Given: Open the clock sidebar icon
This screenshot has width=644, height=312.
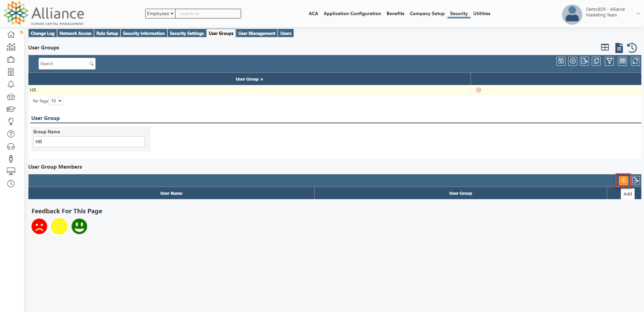Looking at the screenshot, I should point(11,184).
